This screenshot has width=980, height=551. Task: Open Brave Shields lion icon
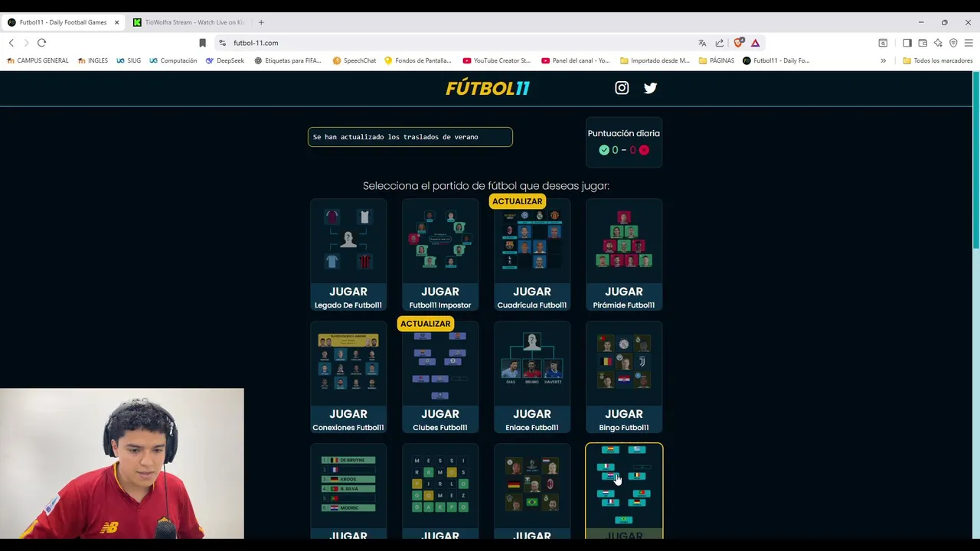click(738, 43)
